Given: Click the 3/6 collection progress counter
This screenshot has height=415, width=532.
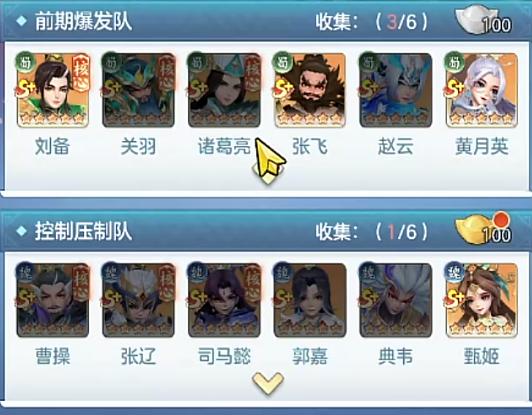Looking at the screenshot, I should tap(401, 22).
